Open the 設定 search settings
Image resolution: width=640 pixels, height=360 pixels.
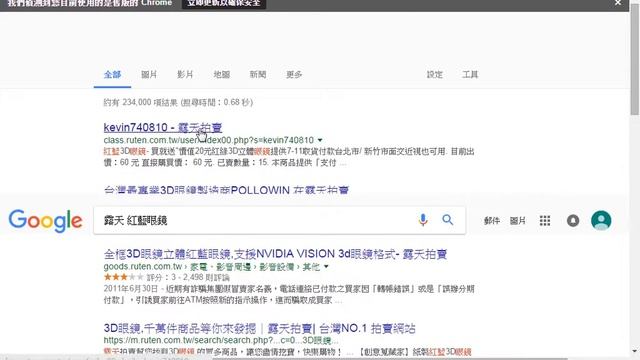tap(435, 74)
